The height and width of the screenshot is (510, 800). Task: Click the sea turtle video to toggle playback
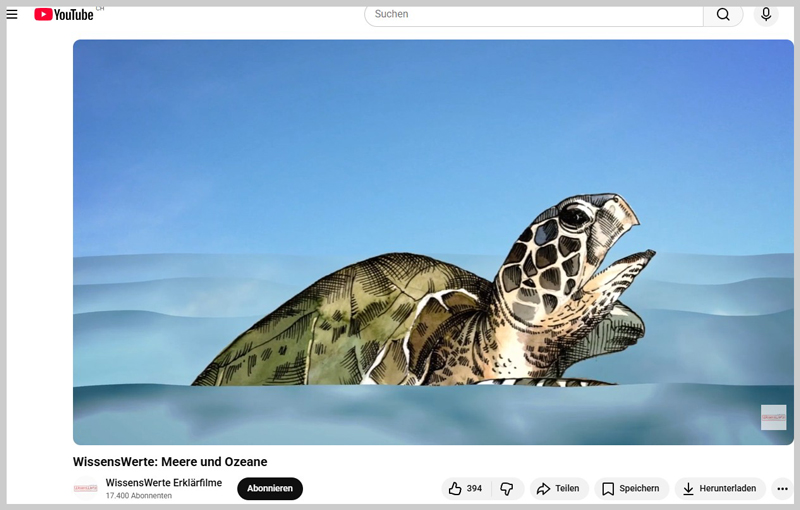[x=433, y=242]
